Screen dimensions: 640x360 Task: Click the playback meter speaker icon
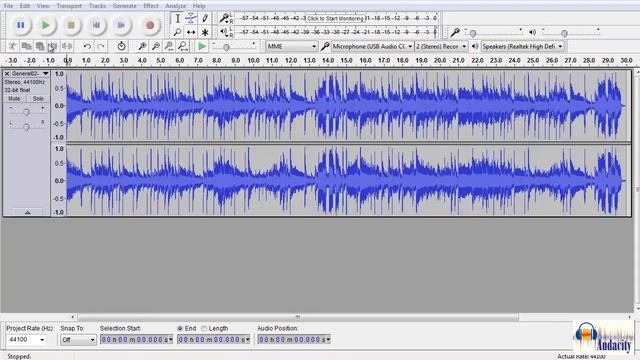coord(224,32)
